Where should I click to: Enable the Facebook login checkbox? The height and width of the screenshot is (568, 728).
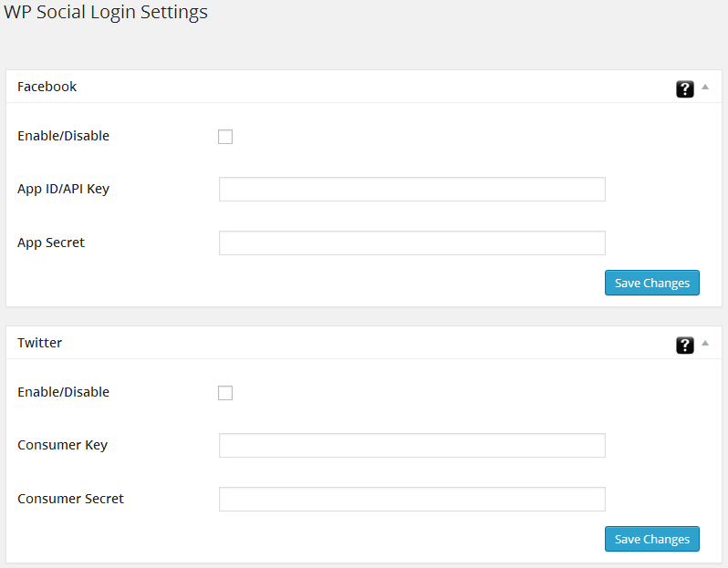point(225,137)
